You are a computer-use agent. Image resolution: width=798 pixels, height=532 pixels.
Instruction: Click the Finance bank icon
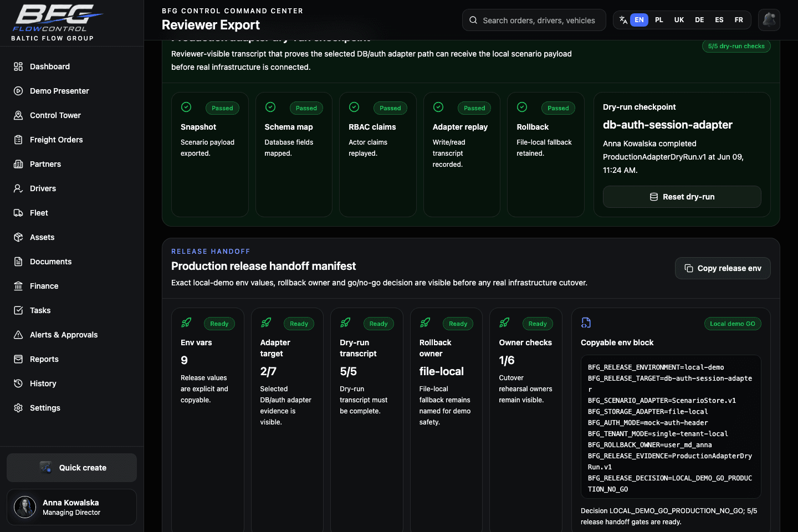pos(18,286)
